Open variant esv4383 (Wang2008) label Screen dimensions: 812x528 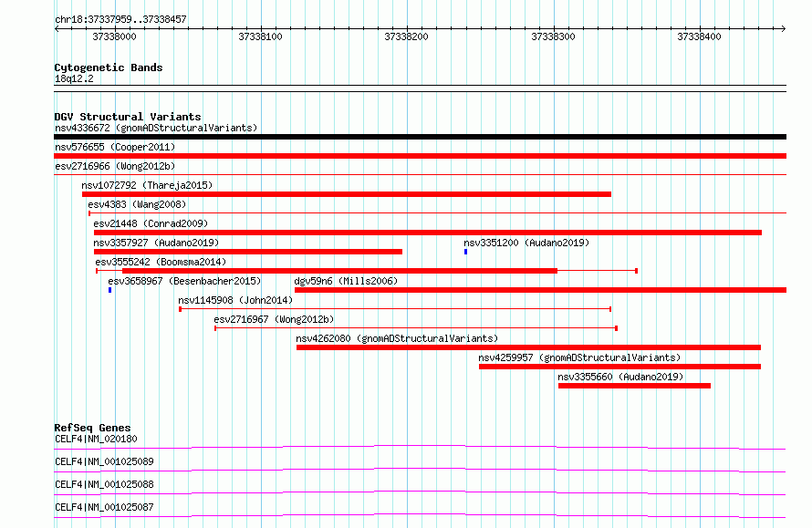(x=137, y=204)
